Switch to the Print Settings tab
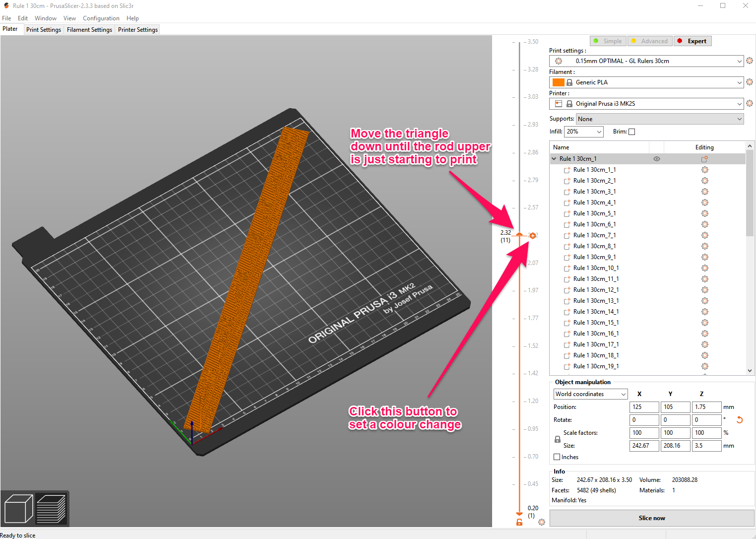 pyautogui.click(x=44, y=30)
